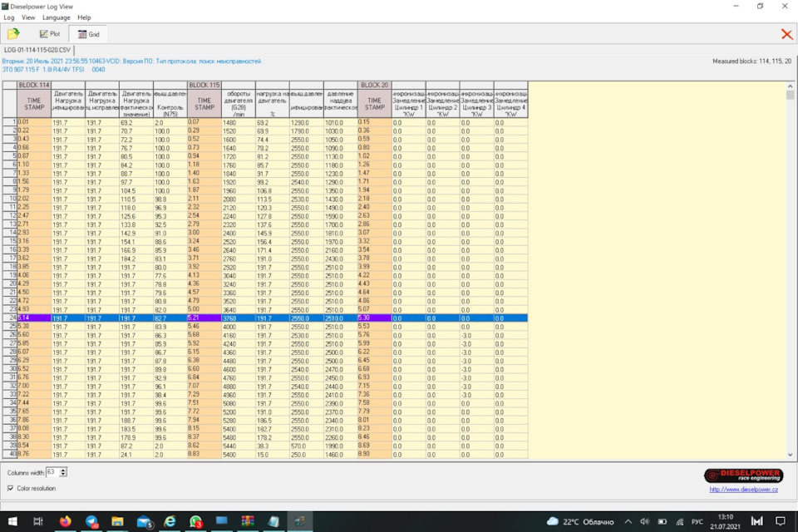Open Firefox from the taskbar

pos(65,521)
